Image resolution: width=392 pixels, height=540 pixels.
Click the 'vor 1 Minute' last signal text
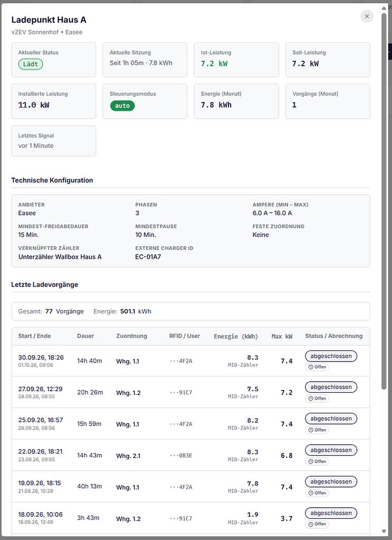(x=36, y=146)
